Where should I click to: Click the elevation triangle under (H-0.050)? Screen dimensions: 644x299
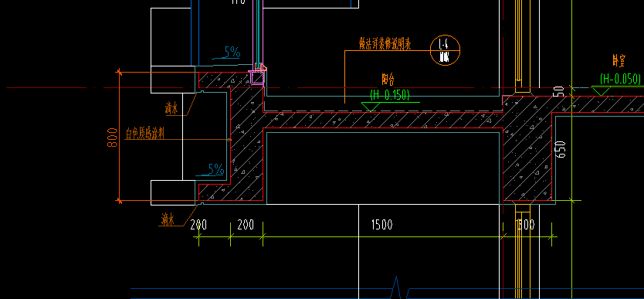click(x=600, y=91)
